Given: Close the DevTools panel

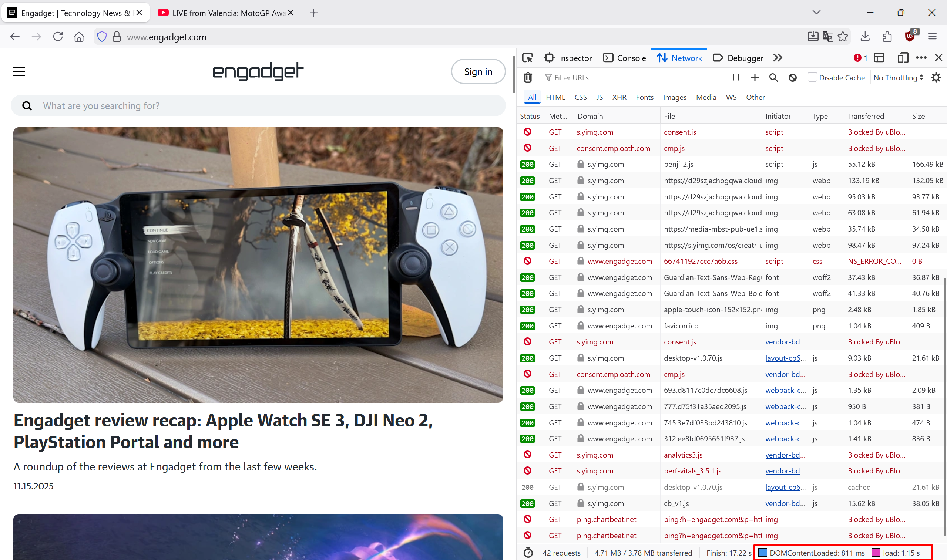Looking at the screenshot, I should tap(939, 58).
